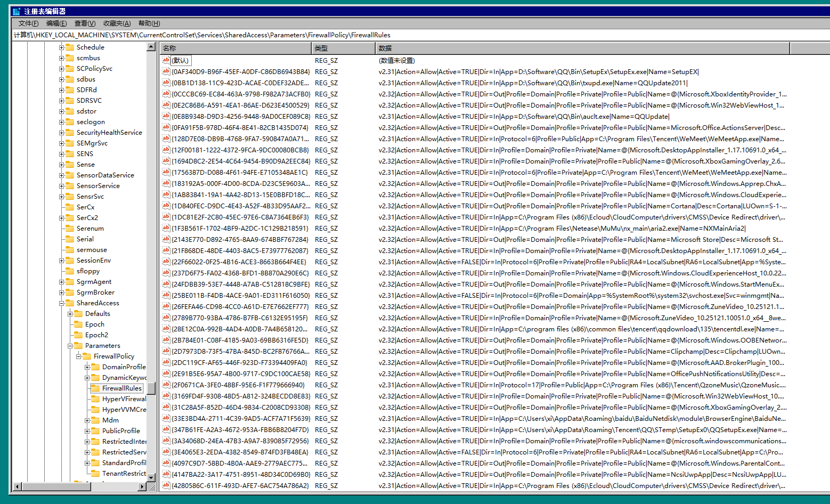This screenshot has height=504, width=830.
Task: Select the Defaults tree key
Action: [x=97, y=314]
